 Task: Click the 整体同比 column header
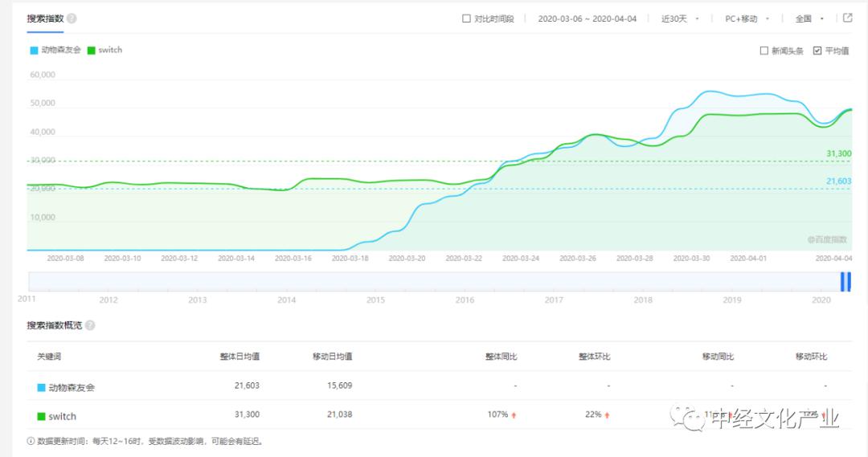(x=502, y=357)
